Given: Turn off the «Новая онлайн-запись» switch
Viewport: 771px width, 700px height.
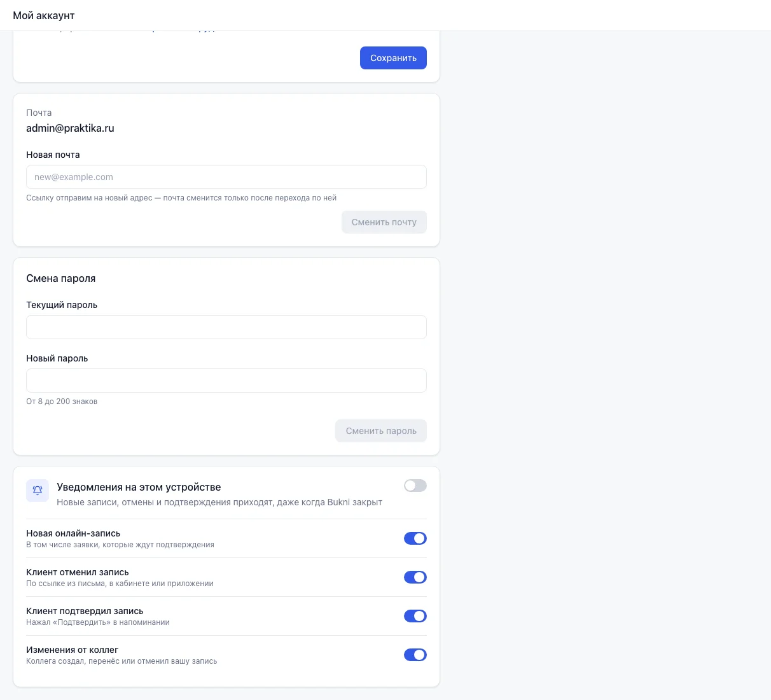Looking at the screenshot, I should click(x=415, y=538).
